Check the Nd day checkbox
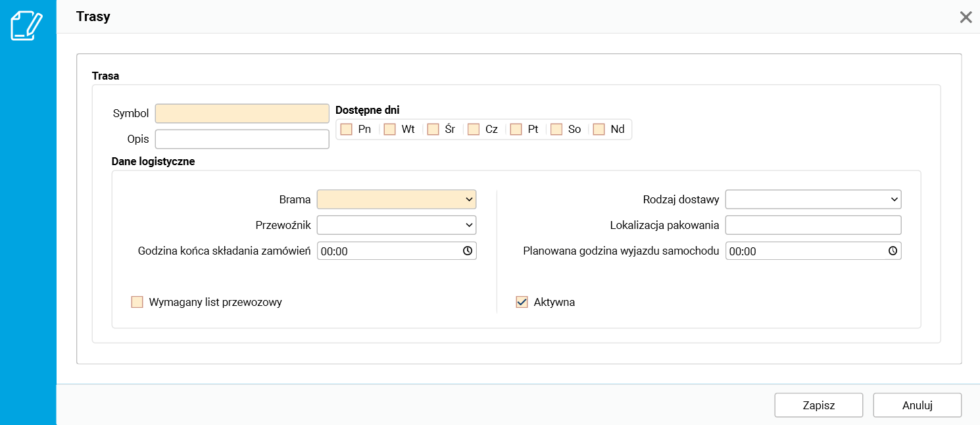The width and height of the screenshot is (980, 425). click(x=599, y=130)
